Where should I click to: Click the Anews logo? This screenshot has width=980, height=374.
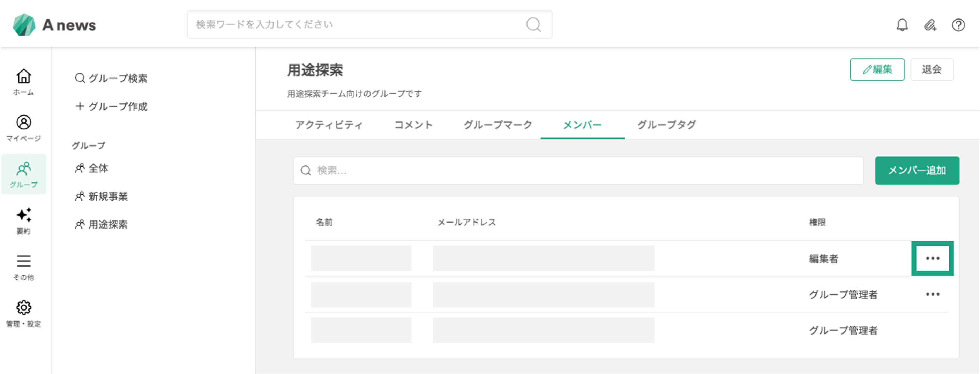[x=54, y=25]
